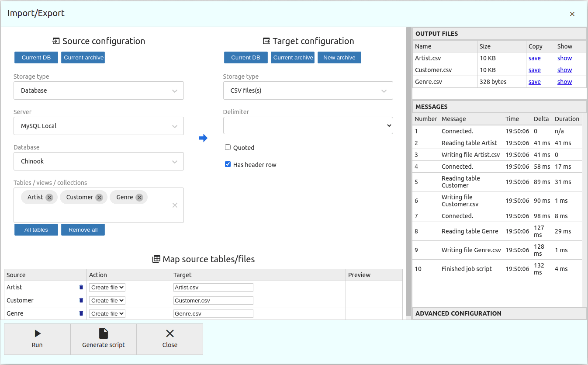Image resolution: width=588 pixels, height=365 pixels.
Task: Click the Remove all button
Action: [x=83, y=229]
